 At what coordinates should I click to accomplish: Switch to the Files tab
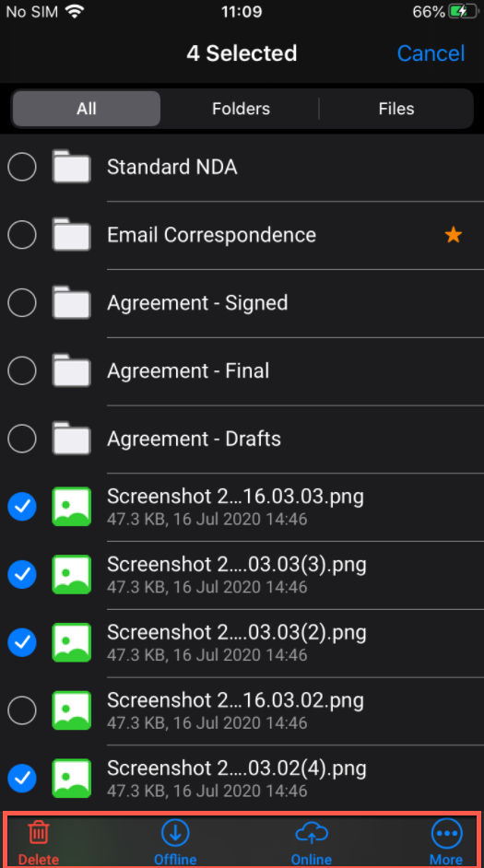[x=396, y=109]
